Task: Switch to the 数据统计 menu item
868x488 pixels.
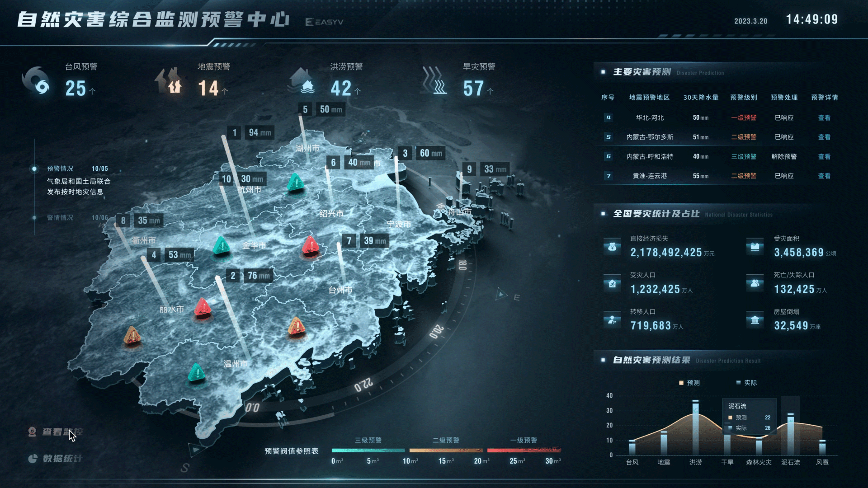Action: [62, 458]
